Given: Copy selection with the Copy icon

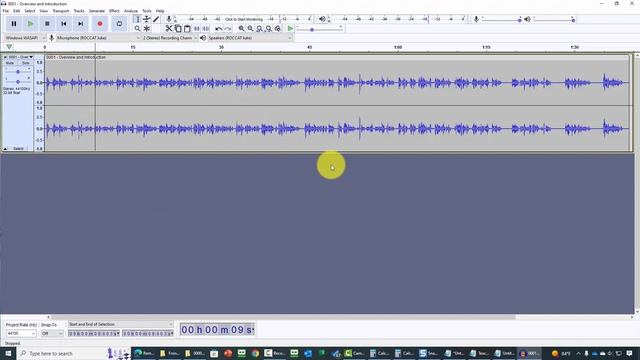Looking at the screenshot, I should [x=178, y=29].
